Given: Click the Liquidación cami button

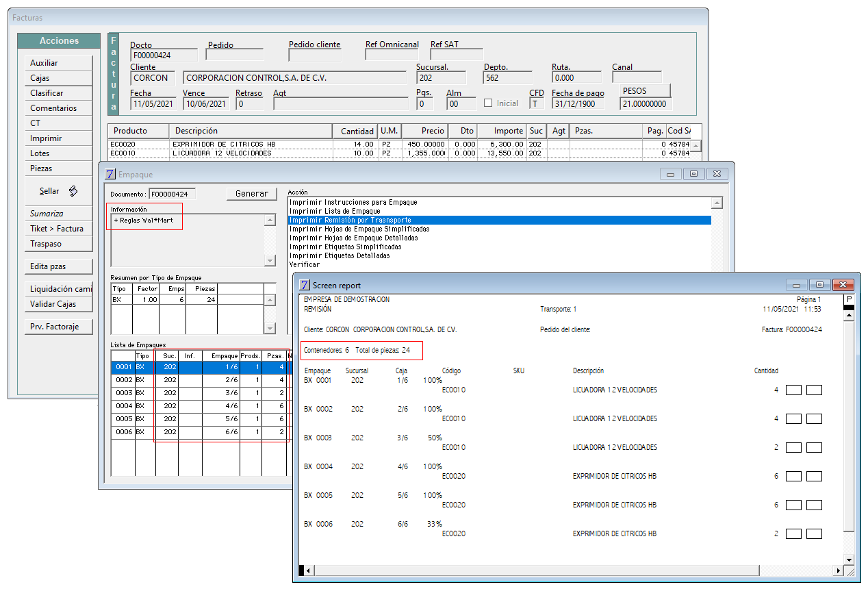Looking at the screenshot, I should 58,289.
